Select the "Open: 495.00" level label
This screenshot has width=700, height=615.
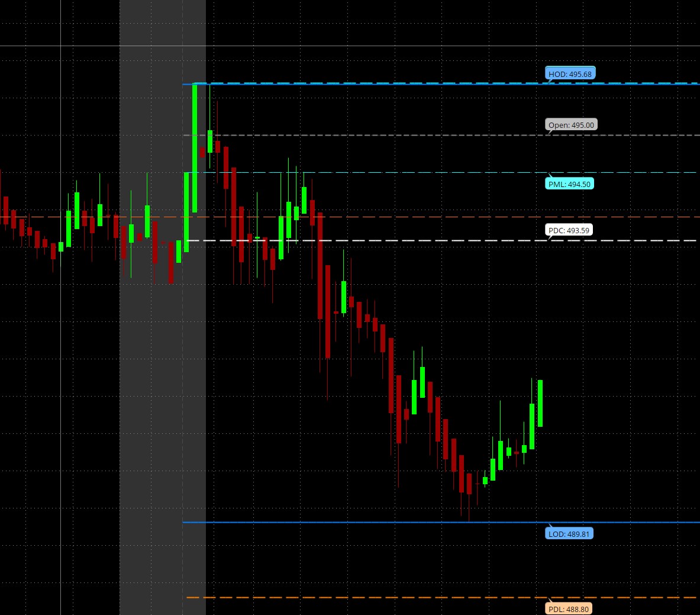click(x=571, y=125)
